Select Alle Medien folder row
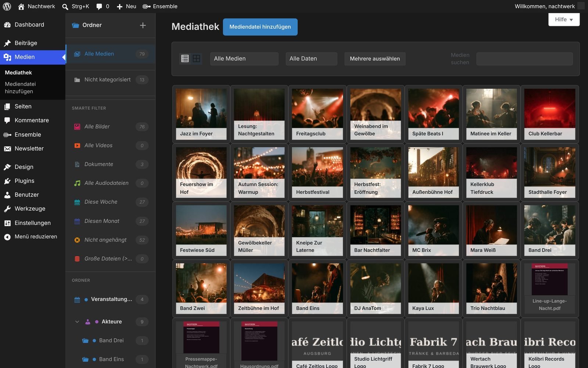 pyautogui.click(x=110, y=54)
